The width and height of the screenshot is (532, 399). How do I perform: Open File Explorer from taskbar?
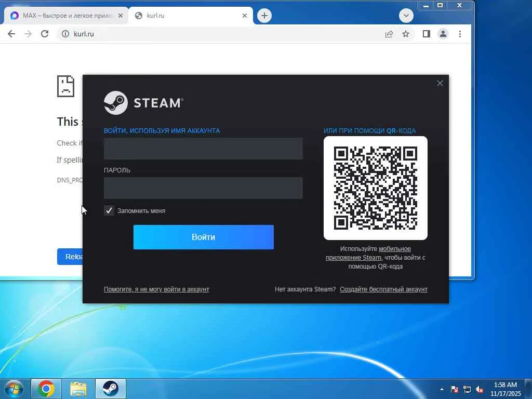pos(78,389)
